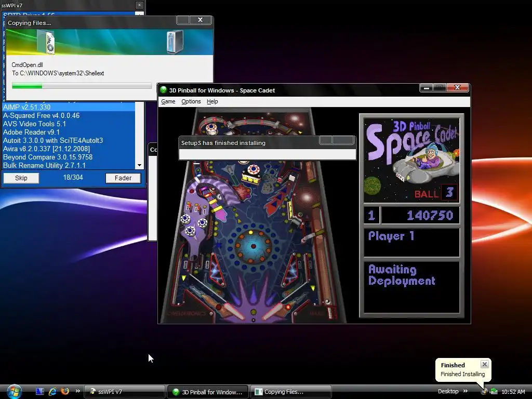
Task: Click the Skip button in ssWPI
Action: pos(21,178)
